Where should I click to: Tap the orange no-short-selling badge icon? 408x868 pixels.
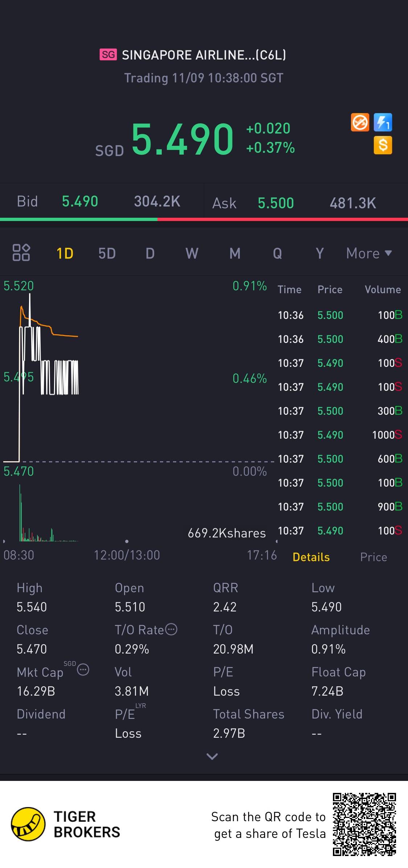pos(360,122)
